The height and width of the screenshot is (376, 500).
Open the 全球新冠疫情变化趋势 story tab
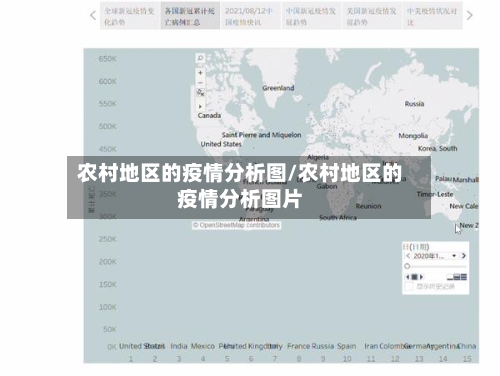click(x=130, y=16)
